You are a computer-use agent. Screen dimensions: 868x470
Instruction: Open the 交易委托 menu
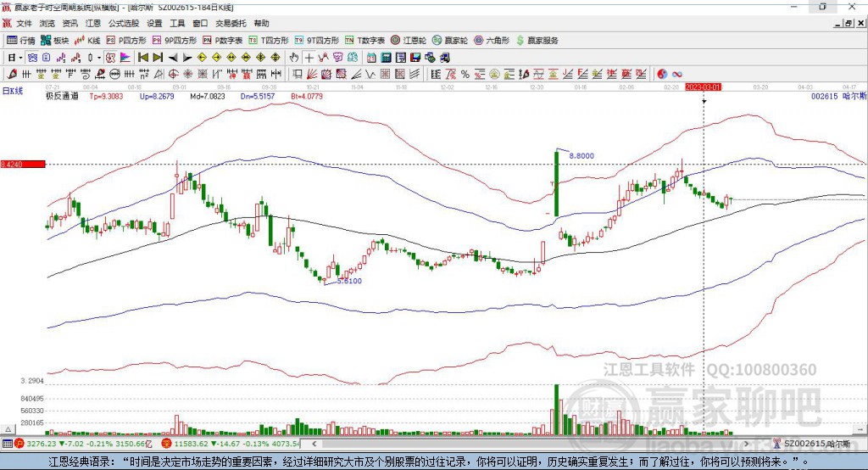(231, 23)
